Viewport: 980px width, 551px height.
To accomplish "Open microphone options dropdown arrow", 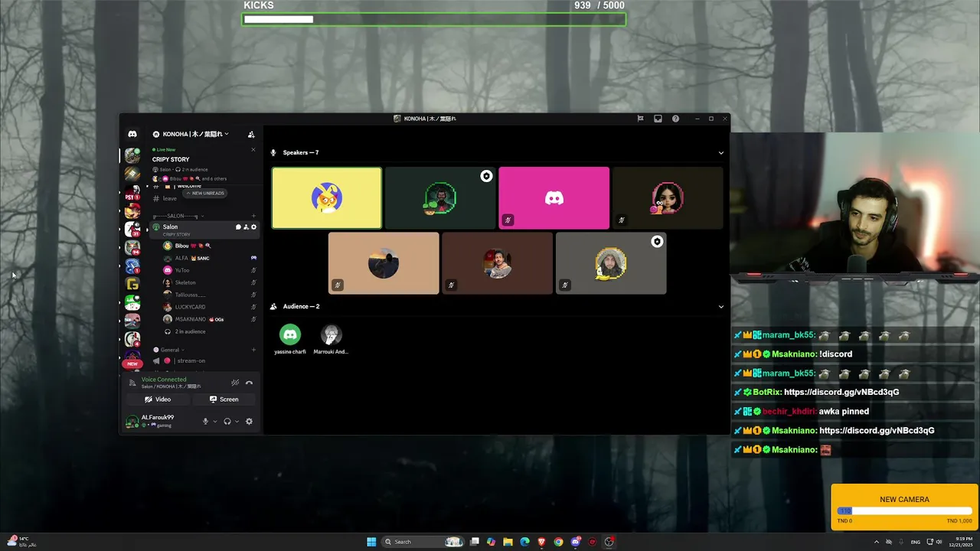I will 215,422.
